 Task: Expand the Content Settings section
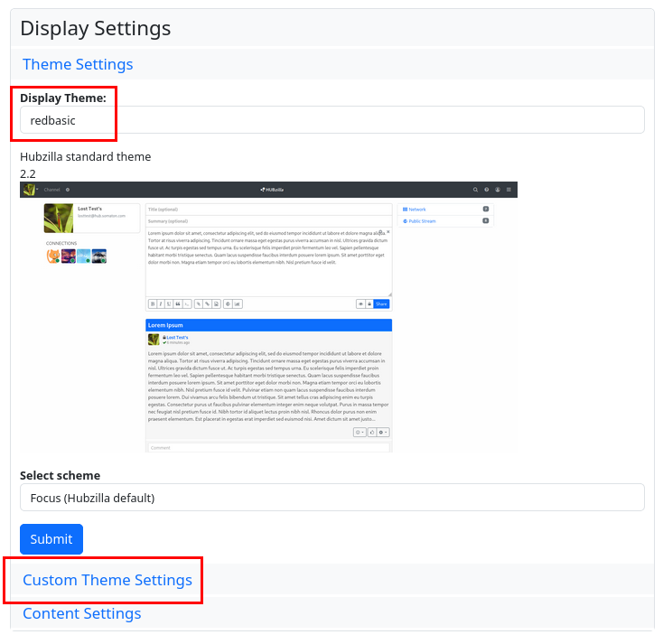[x=82, y=613]
